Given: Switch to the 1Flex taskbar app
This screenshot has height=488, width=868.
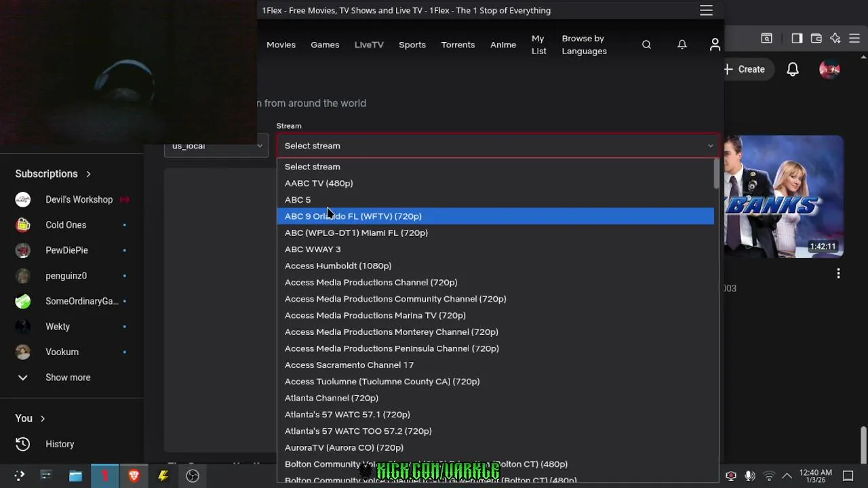Looking at the screenshot, I should [105, 476].
